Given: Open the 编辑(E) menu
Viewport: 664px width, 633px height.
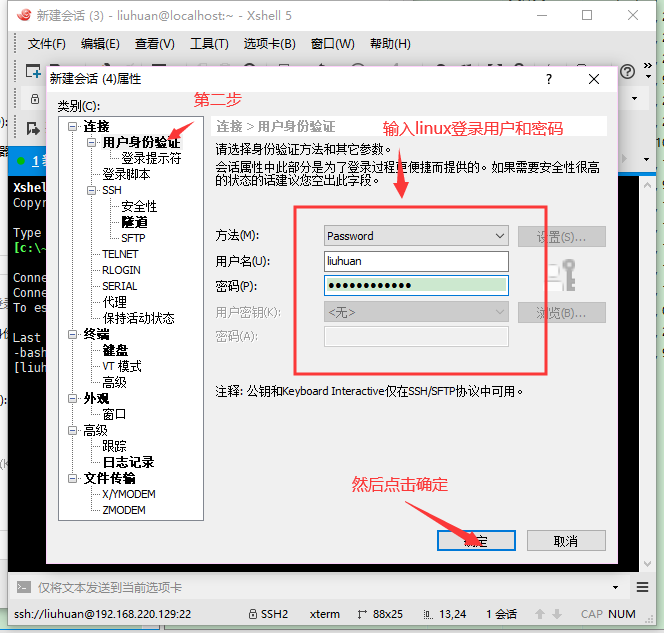Looking at the screenshot, I should [x=100, y=44].
